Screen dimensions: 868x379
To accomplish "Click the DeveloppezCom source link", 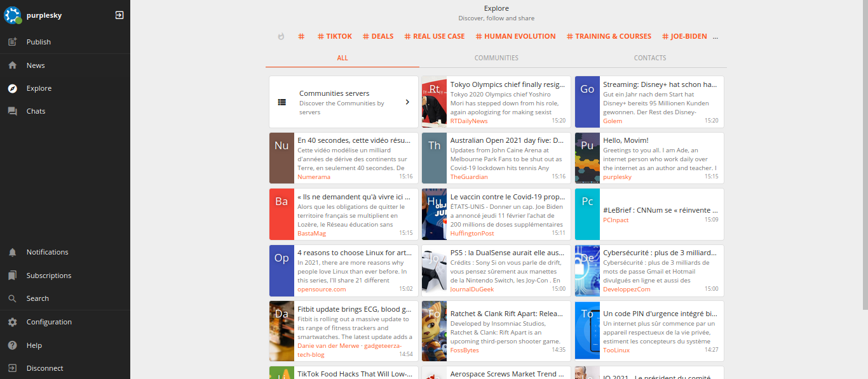I will (x=627, y=289).
